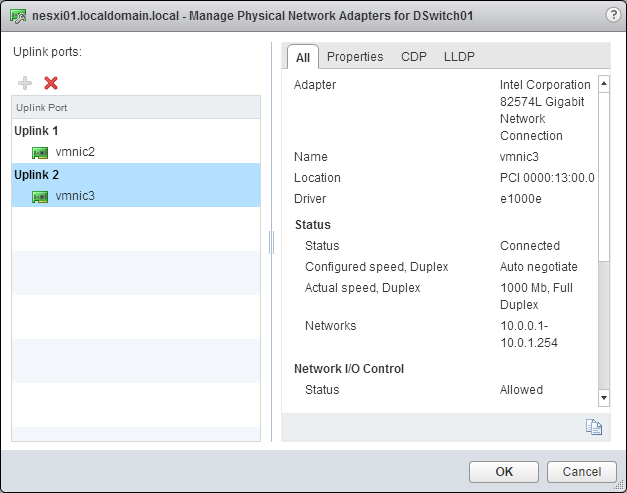
Task: Click the driver value e1000e
Action: [x=521, y=199]
